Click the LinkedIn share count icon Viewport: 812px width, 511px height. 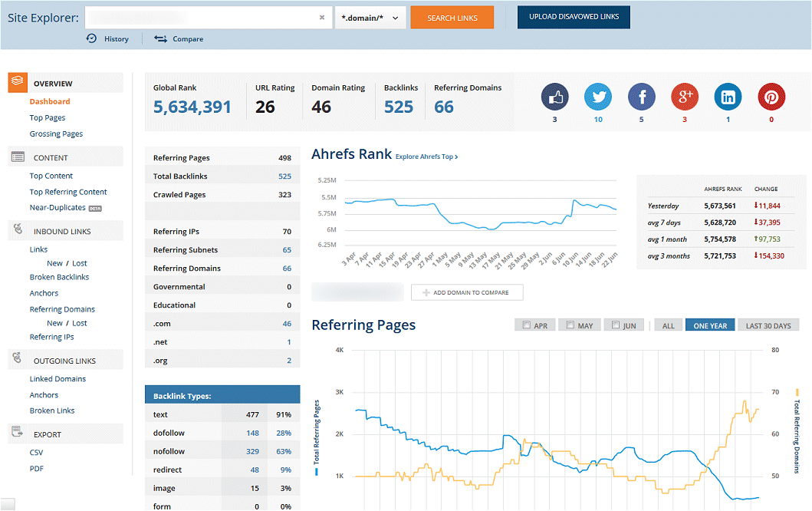pyautogui.click(x=728, y=97)
